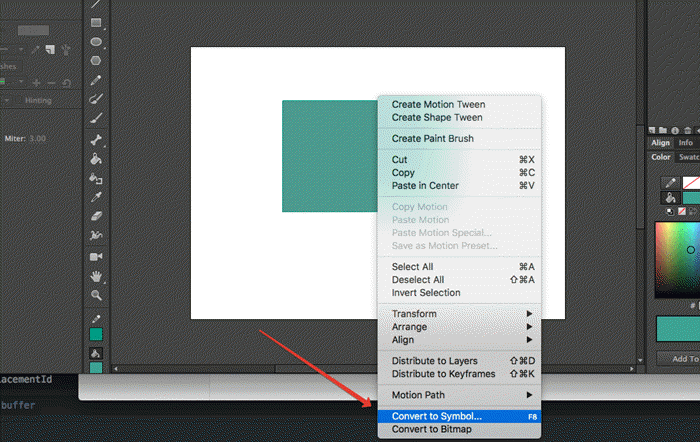Screen dimensions: 700x442
Task: Click Convert to Symbol menu entry
Action: tap(437, 416)
